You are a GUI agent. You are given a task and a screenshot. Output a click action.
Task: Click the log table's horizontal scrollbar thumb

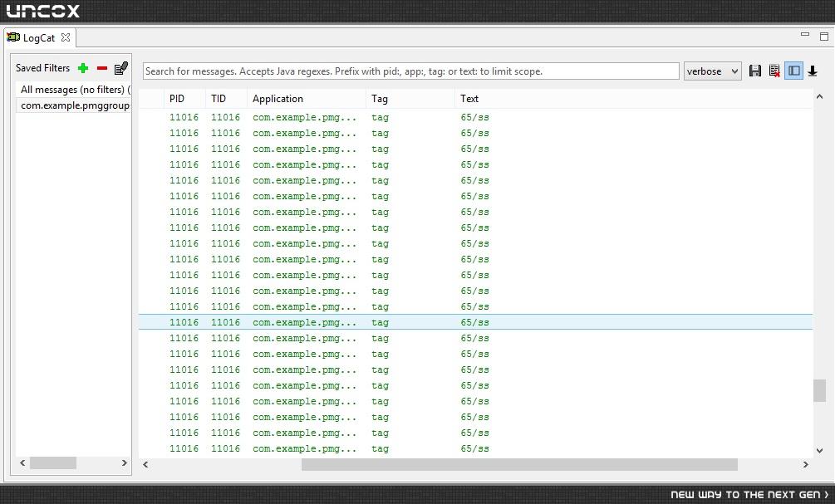(x=519, y=465)
